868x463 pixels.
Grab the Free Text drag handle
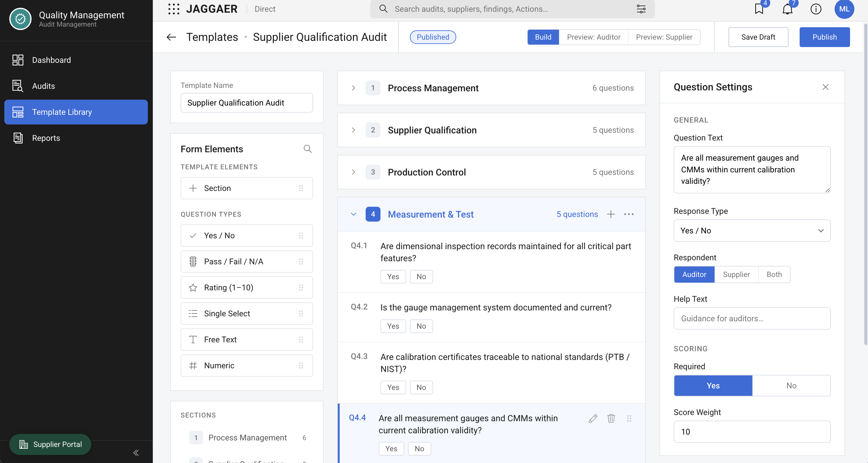coord(301,339)
